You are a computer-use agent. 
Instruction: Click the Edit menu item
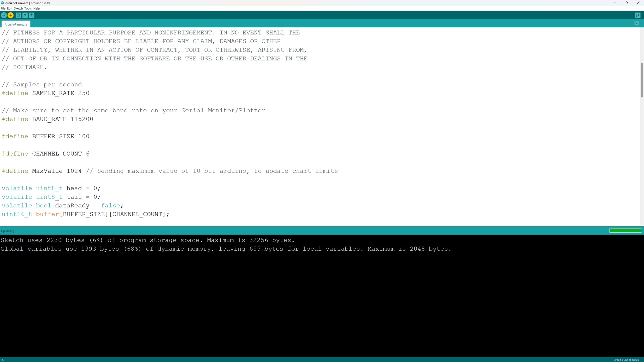[9, 8]
